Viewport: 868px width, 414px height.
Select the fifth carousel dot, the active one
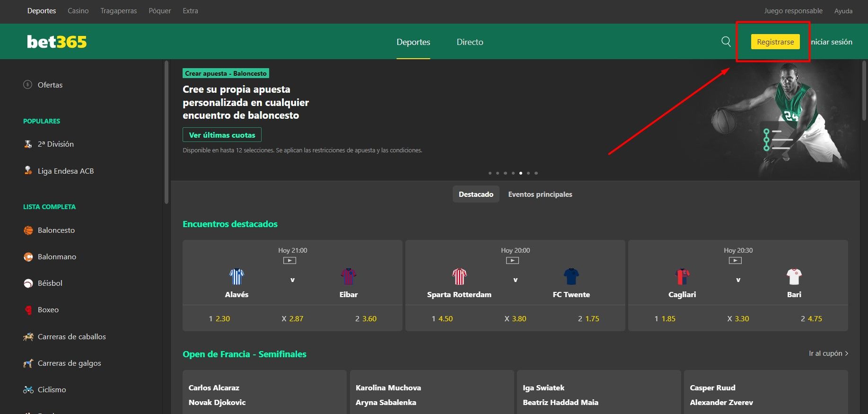tap(521, 173)
